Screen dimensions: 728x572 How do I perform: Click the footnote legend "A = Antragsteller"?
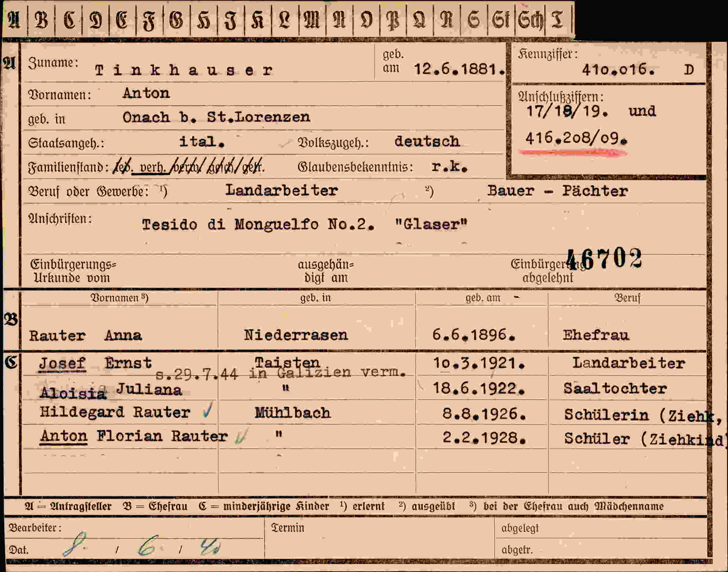(68, 506)
